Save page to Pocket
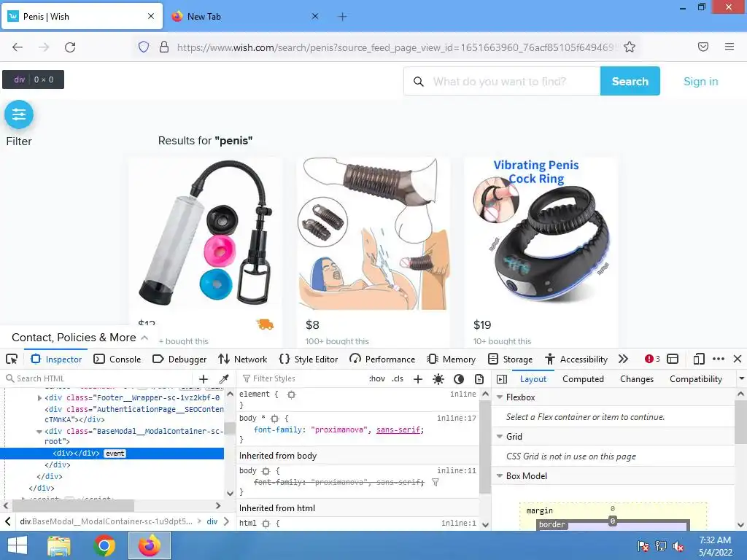The height and width of the screenshot is (560, 747). pos(703,47)
